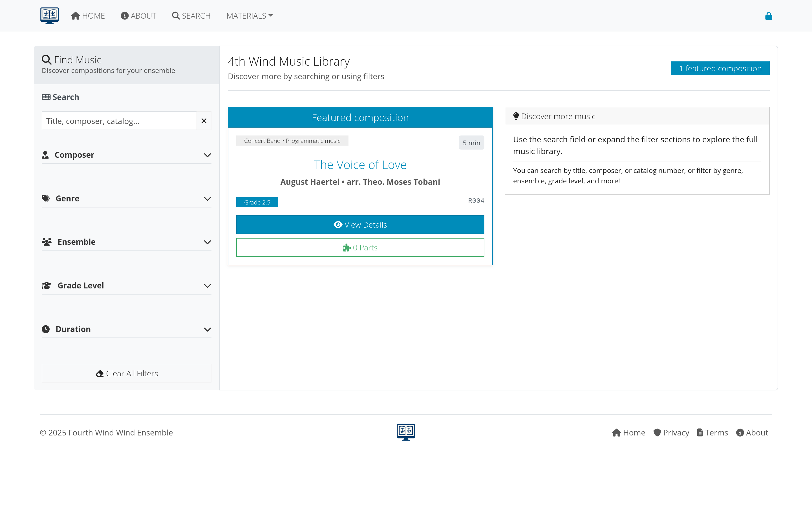Click the lightbulb icon in Discover more music

[x=516, y=116]
